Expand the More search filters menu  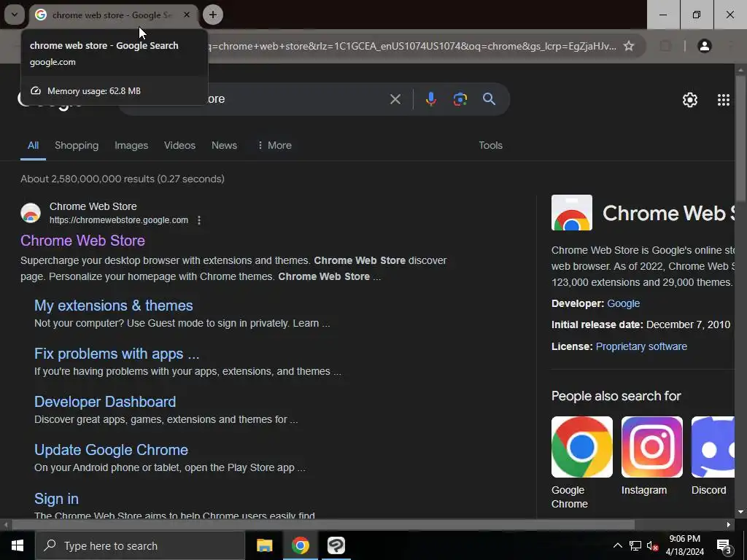(x=274, y=146)
